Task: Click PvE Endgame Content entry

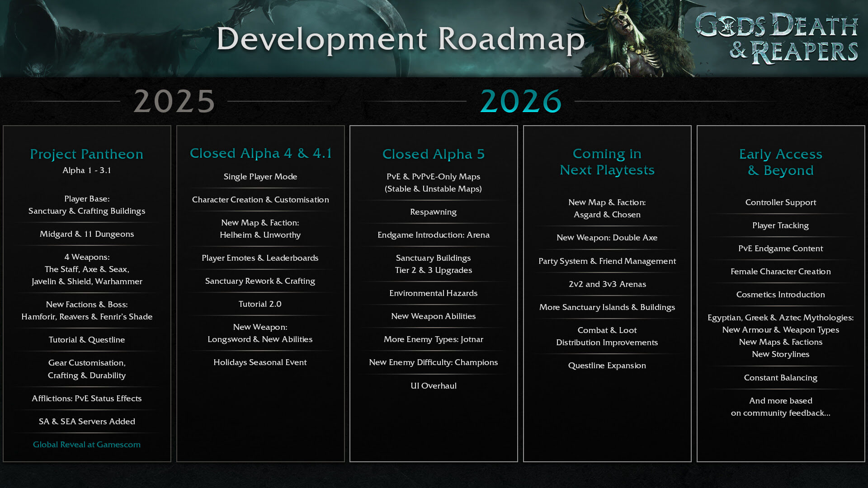Action: (x=781, y=249)
